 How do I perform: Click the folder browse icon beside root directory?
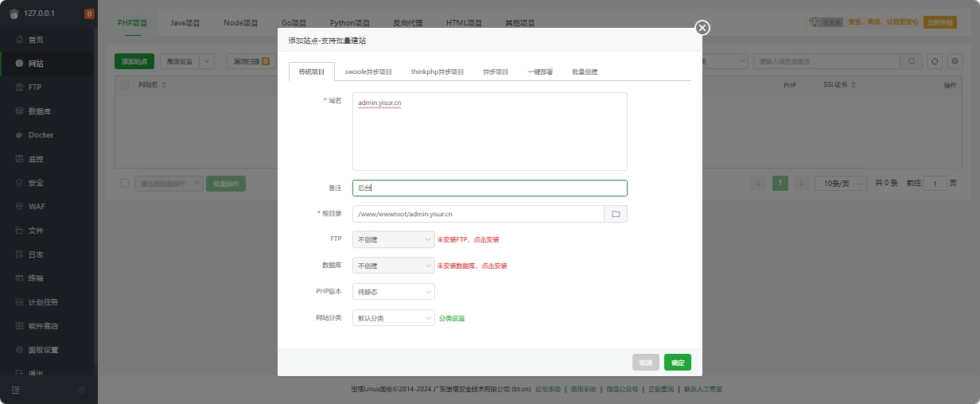[616, 214]
